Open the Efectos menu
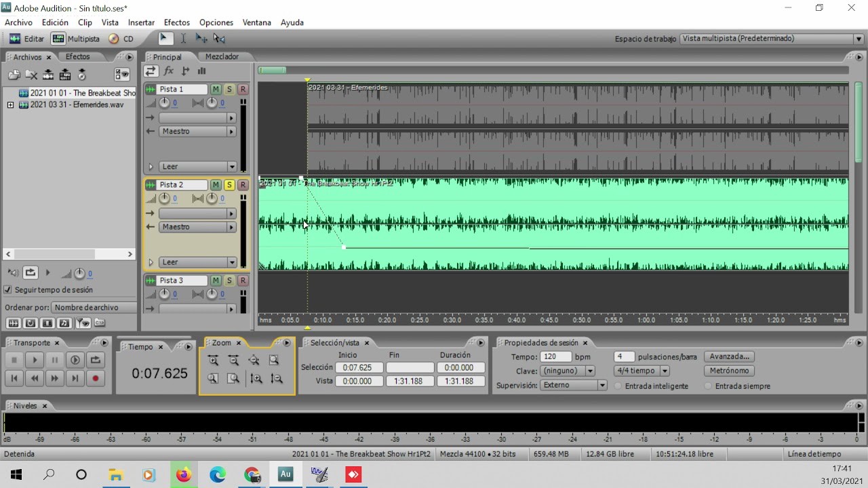Viewport: 868px width, 488px height. pos(177,22)
